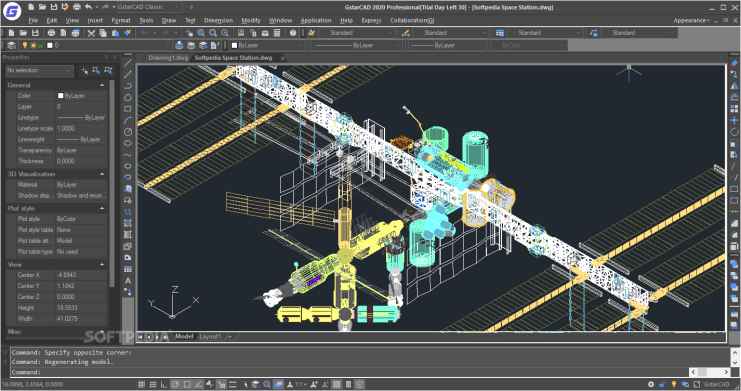Image resolution: width=741 pixels, height=391 pixels.
Task: Click the Linetype scale 1.0000 value field
Action: point(80,129)
